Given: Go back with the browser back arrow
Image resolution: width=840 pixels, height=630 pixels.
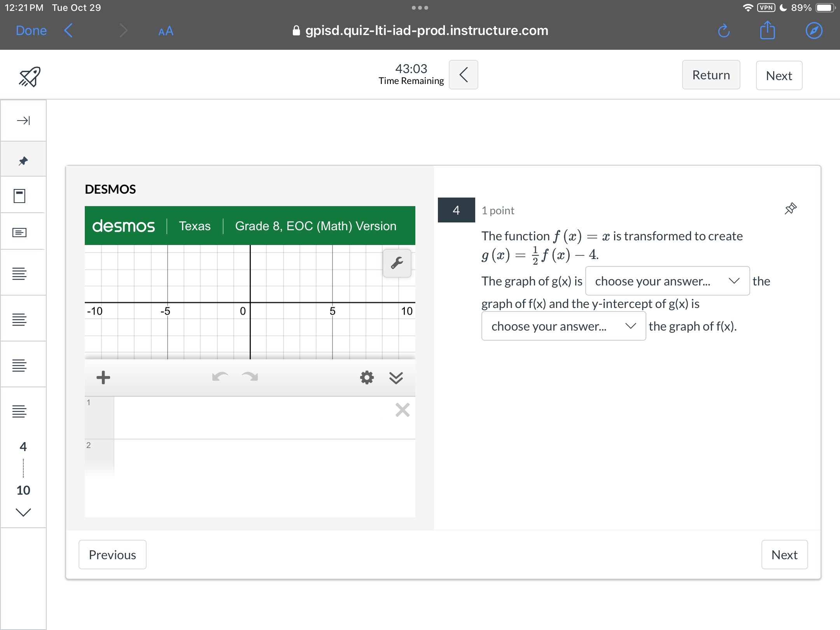Looking at the screenshot, I should point(68,30).
